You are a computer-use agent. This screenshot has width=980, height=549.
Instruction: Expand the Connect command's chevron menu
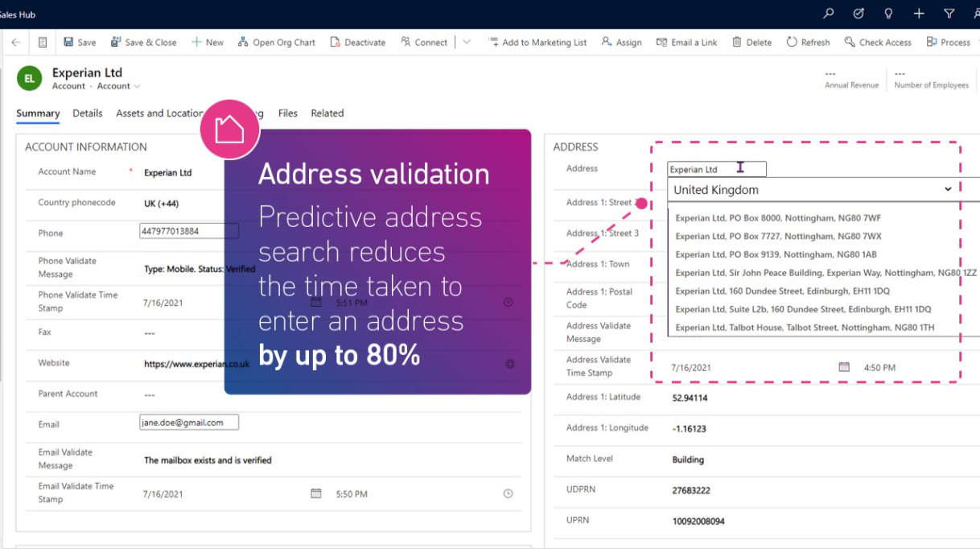(465, 42)
